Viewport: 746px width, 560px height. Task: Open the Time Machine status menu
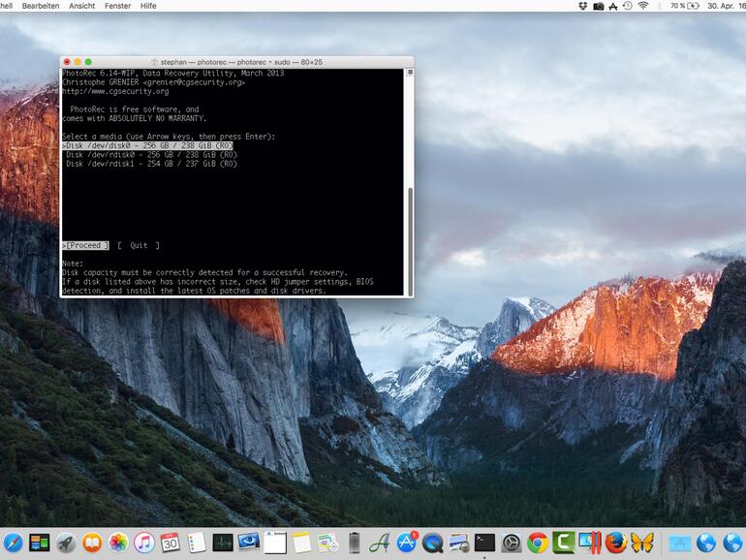627,6
